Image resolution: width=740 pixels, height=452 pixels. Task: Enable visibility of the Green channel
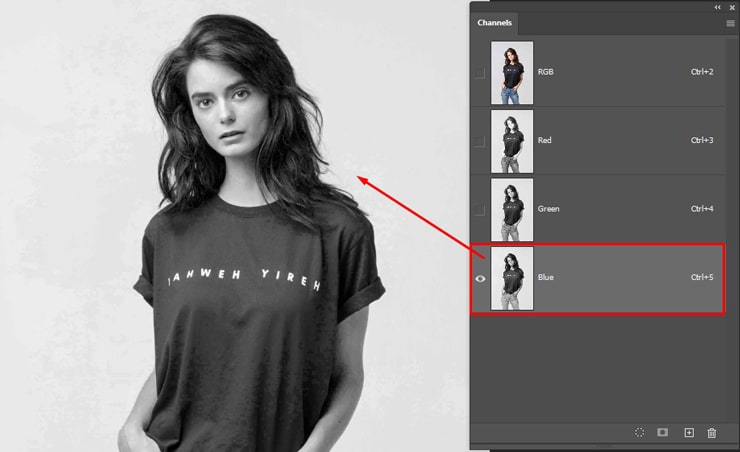pos(480,209)
